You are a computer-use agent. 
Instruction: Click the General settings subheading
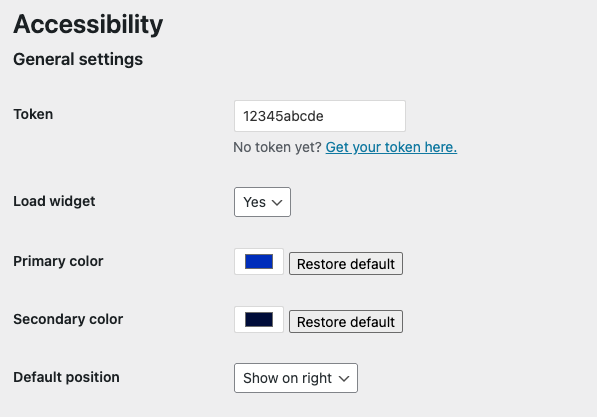78,59
